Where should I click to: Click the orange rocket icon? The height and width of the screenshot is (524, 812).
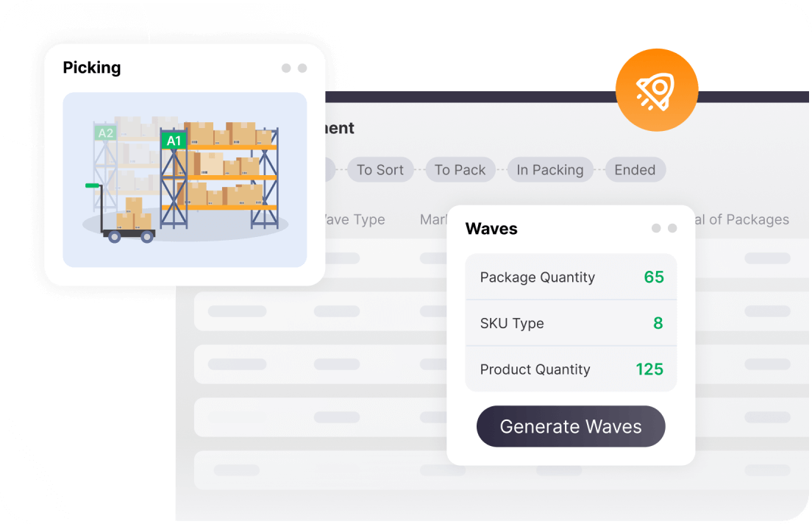click(656, 91)
